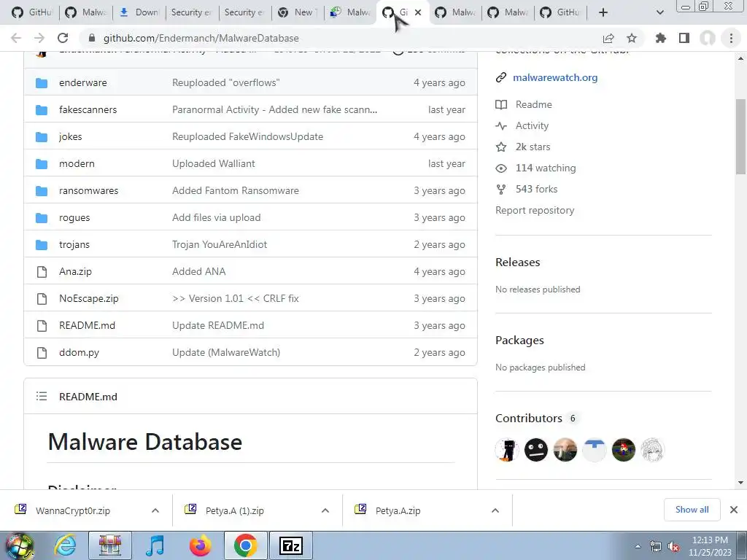Screen dimensions: 747x560
Task: Click file icon next to ddom.py
Action: click(42, 353)
